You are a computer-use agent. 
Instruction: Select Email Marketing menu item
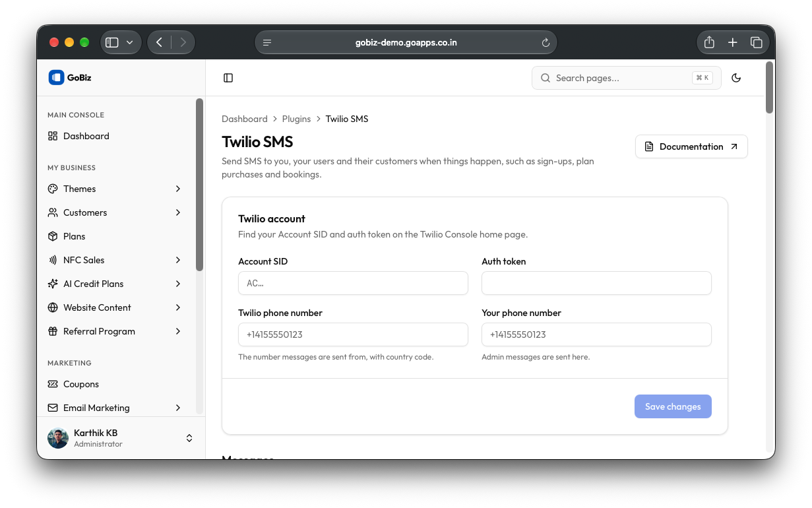coord(116,408)
